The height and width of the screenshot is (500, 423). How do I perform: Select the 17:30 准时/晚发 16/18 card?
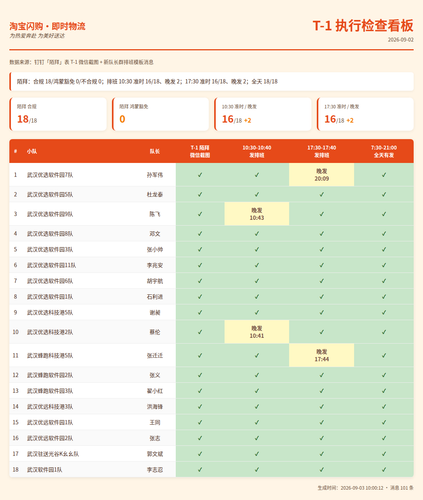(x=365, y=114)
